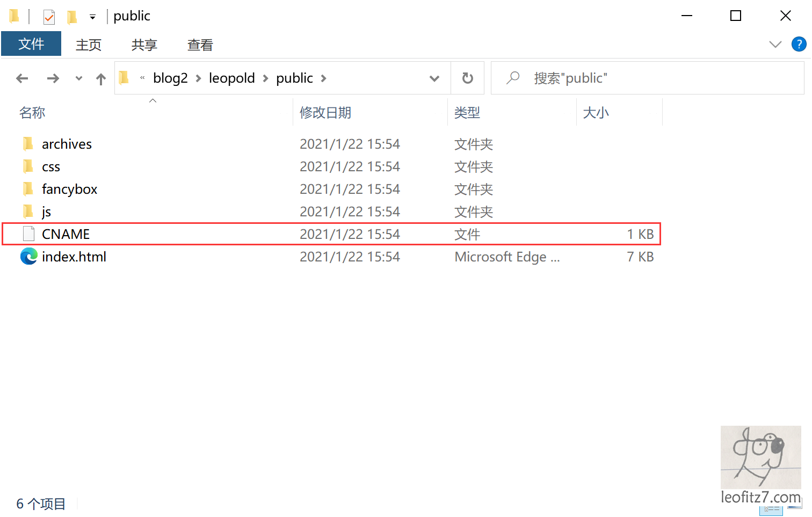Expand chevron after public in path
The image size is (812, 517).
tap(323, 78)
